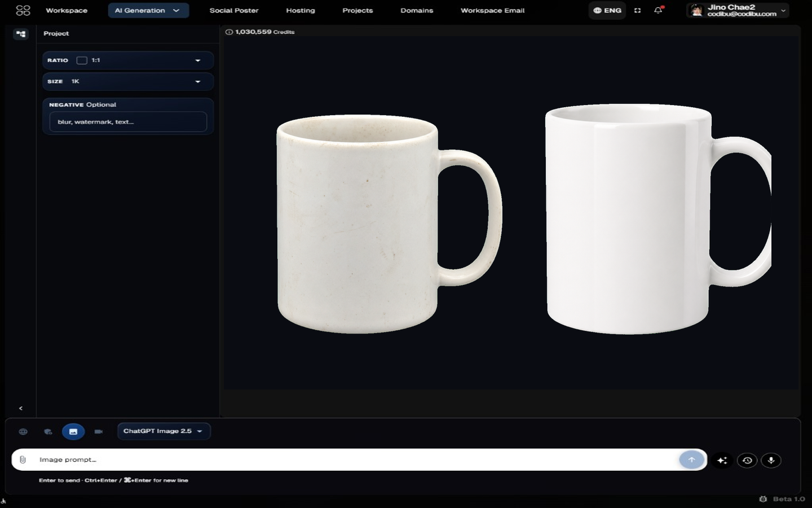The width and height of the screenshot is (812, 508).
Task: Open the project tree sidebar icon
Action: click(x=21, y=34)
